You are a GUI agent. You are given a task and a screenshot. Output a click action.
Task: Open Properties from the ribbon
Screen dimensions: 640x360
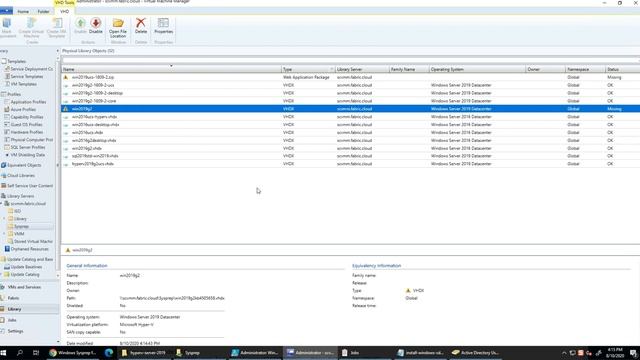pos(163,25)
